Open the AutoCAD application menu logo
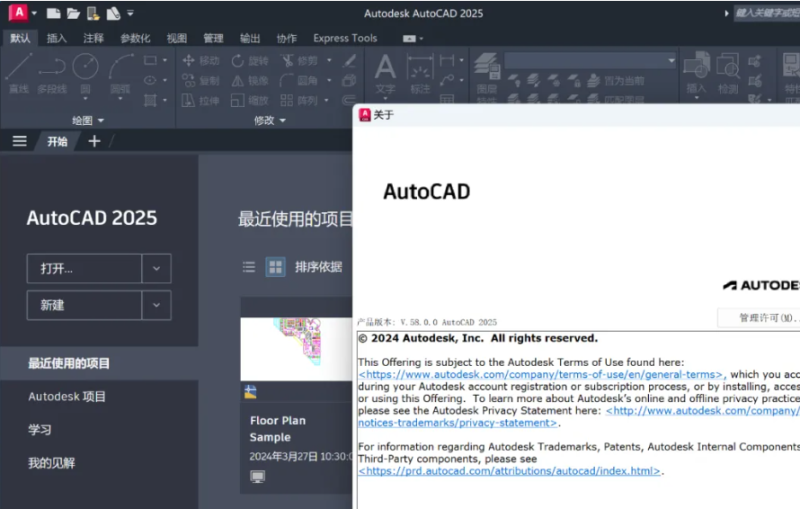This screenshot has width=800, height=509. (19, 12)
